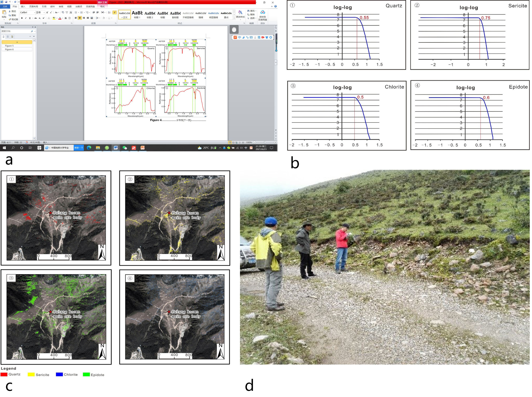Click the Save icon in quick access toolbar

click(x=6, y=2)
